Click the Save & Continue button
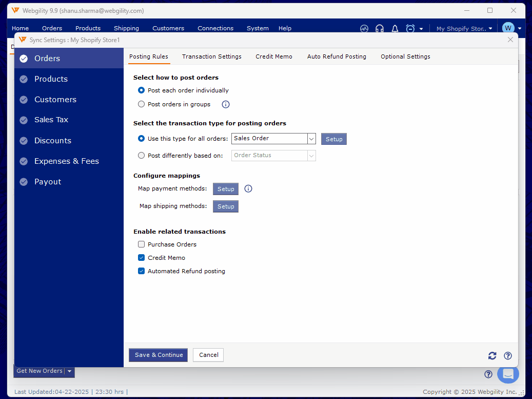Screen dimensions: 532x399 159,355
